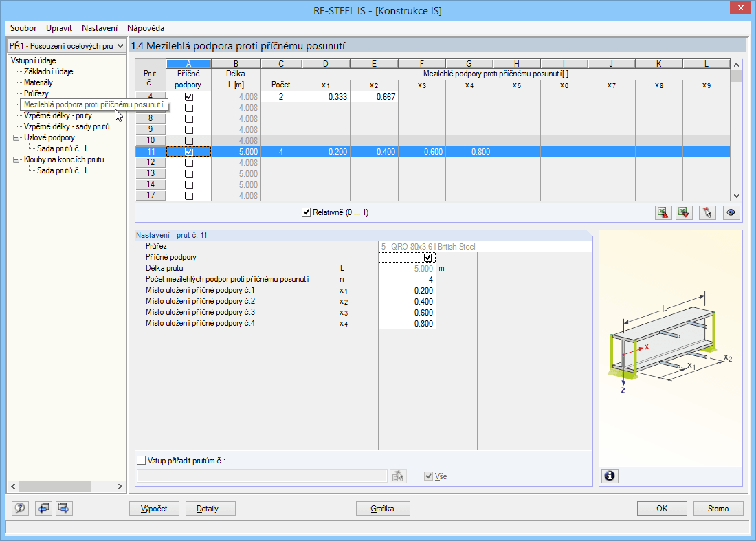This screenshot has height=541, width=756.
Task: Go to the previous table using arrow icon
Action: point(43,508)
